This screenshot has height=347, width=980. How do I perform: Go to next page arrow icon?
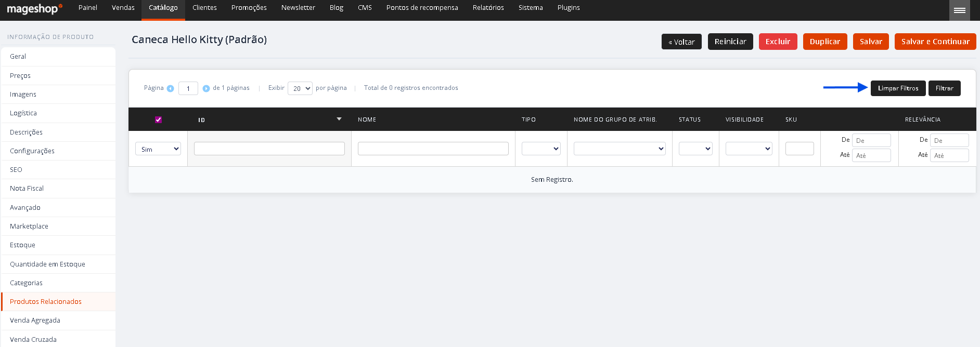(206, 88)
